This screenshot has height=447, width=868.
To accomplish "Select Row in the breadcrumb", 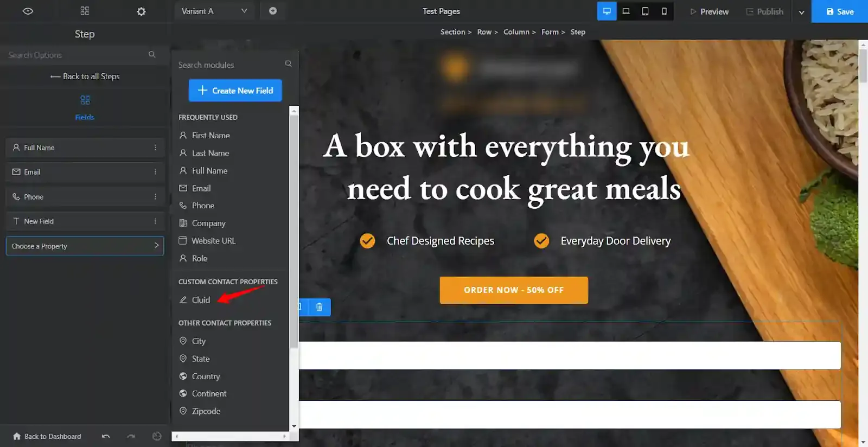I will coord(484,32).
